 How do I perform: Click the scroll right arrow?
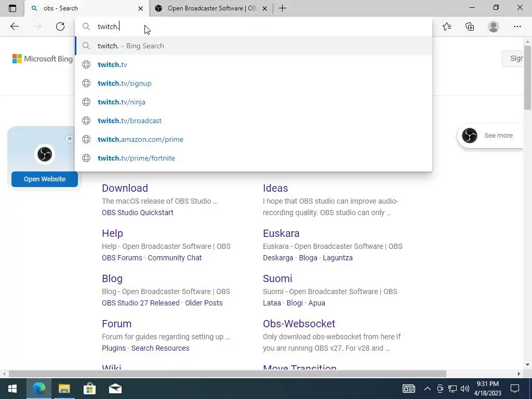(x=519, y=374)
